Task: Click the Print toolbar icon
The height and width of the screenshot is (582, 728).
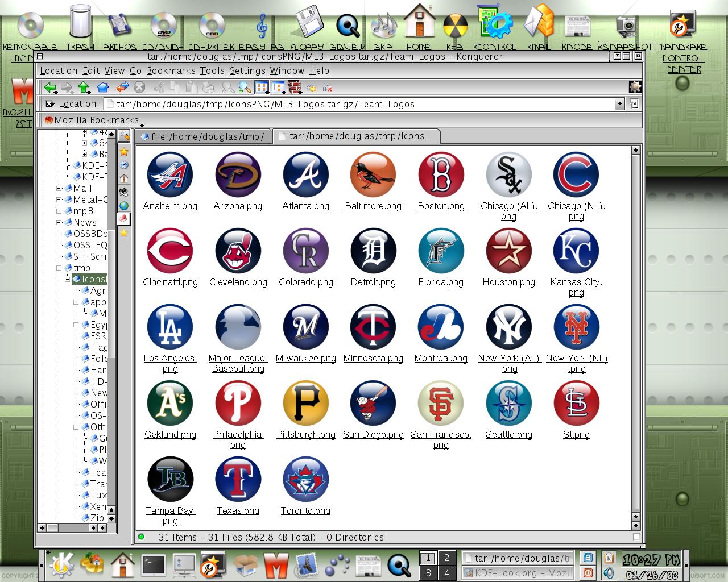Action: click(x=209, y=87)
